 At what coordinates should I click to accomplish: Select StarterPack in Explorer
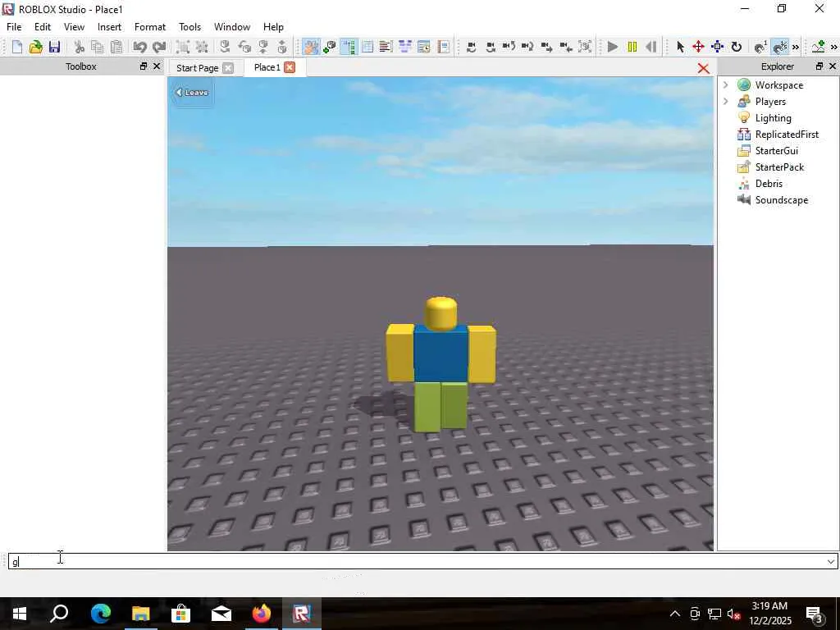(x=779, y=167)
